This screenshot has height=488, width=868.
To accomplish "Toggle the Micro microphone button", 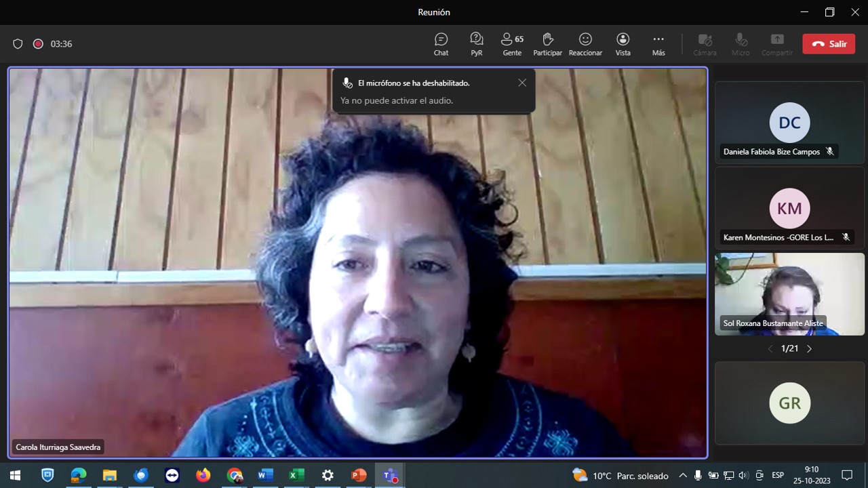I will pos(741,44).
